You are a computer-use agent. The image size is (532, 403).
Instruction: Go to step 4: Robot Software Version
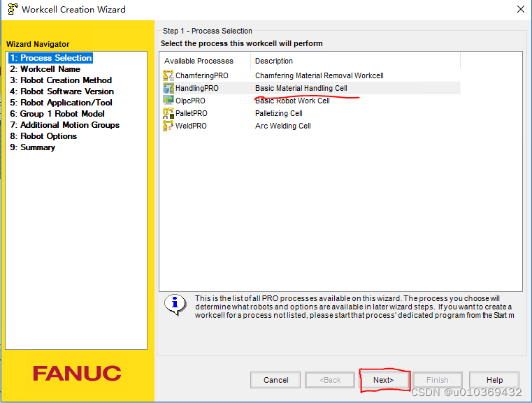62,91
